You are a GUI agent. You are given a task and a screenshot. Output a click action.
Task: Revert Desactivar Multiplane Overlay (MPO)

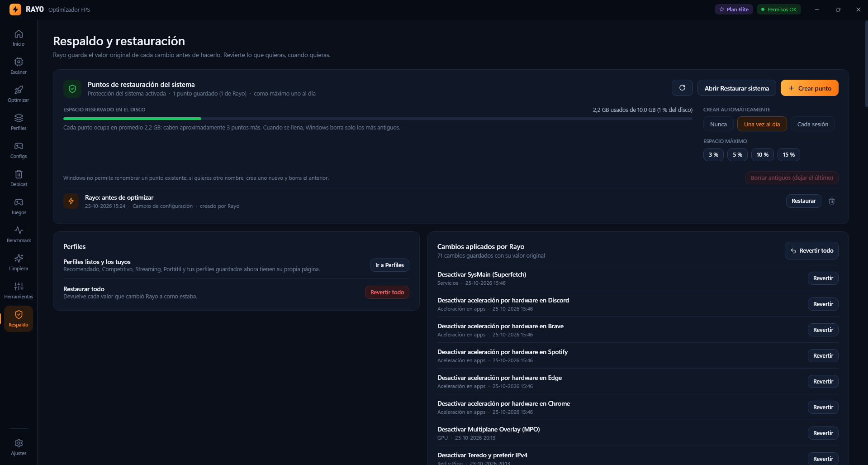[x=823, y=433]
